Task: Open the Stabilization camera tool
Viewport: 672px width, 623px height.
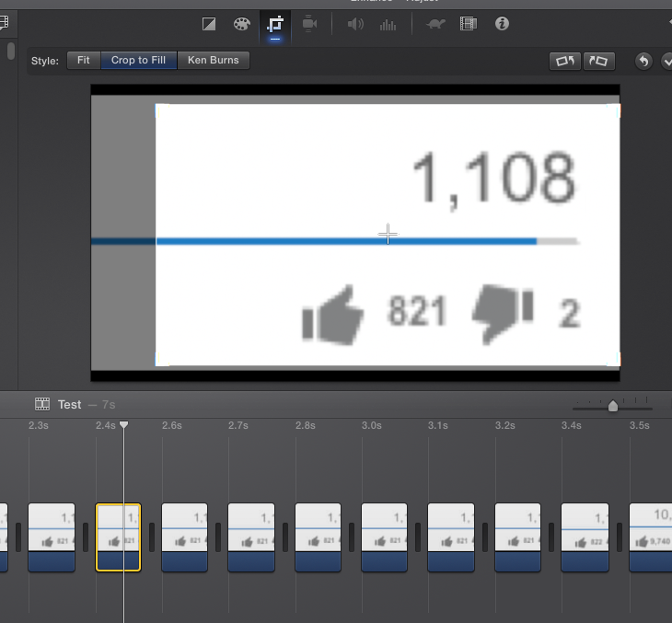Action: [x=309, y=24]
